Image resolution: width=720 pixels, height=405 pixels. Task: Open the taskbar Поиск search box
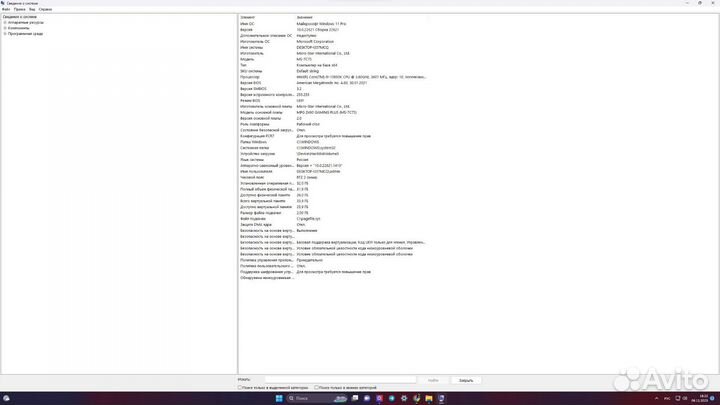317,398
